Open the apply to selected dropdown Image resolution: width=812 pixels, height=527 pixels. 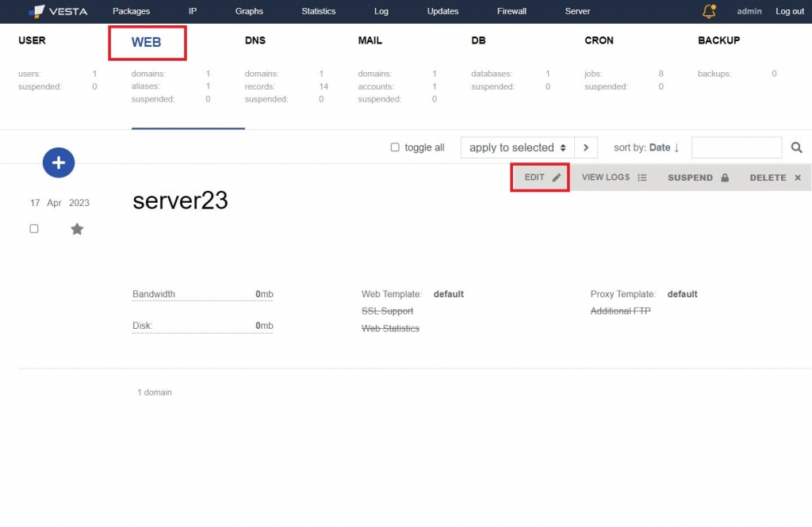coord(517,147)
